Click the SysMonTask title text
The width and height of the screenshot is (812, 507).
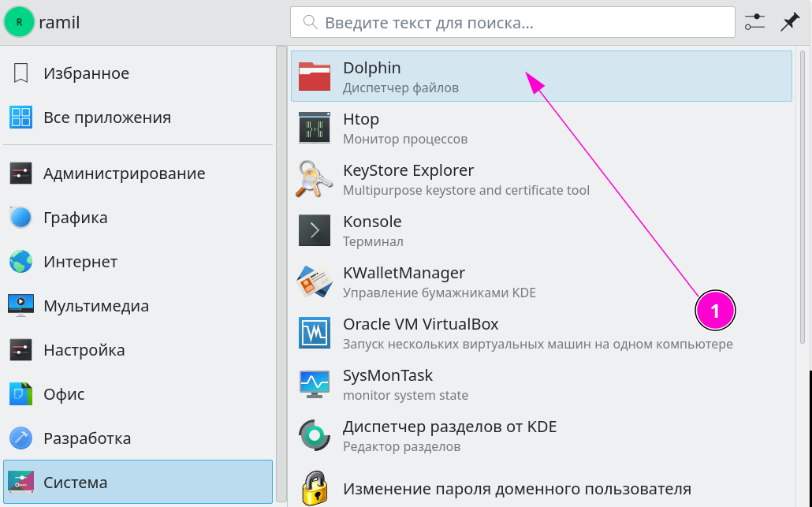tap(387, 375)
